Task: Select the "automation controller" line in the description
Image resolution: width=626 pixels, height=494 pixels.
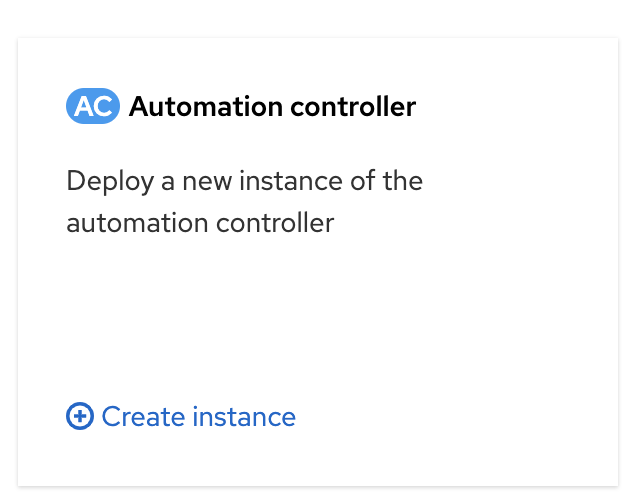Action: pos(200,222)
